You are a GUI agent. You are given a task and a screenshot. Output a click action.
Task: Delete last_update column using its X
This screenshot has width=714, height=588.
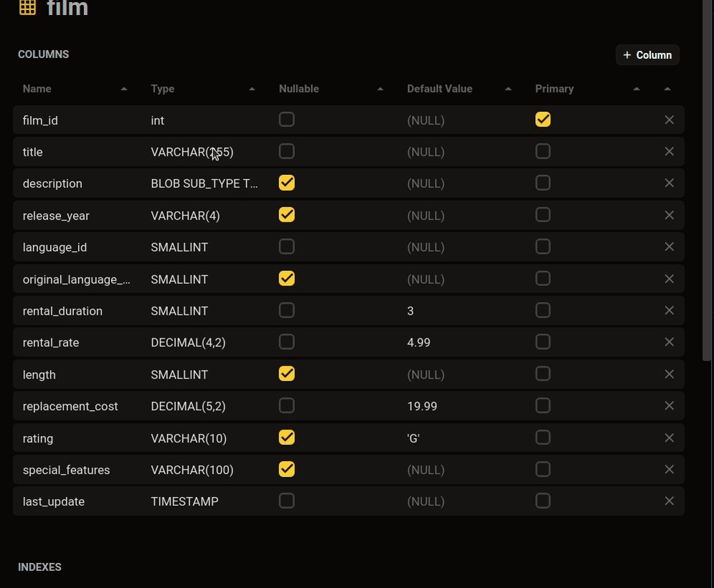[669, 501]
